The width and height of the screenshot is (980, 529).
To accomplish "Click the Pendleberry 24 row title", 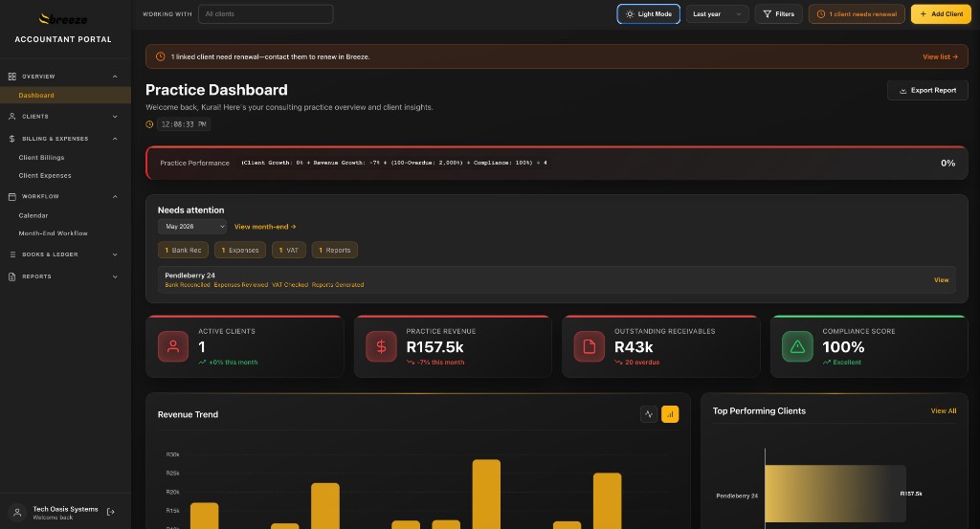I will click(x=190, y=276).
